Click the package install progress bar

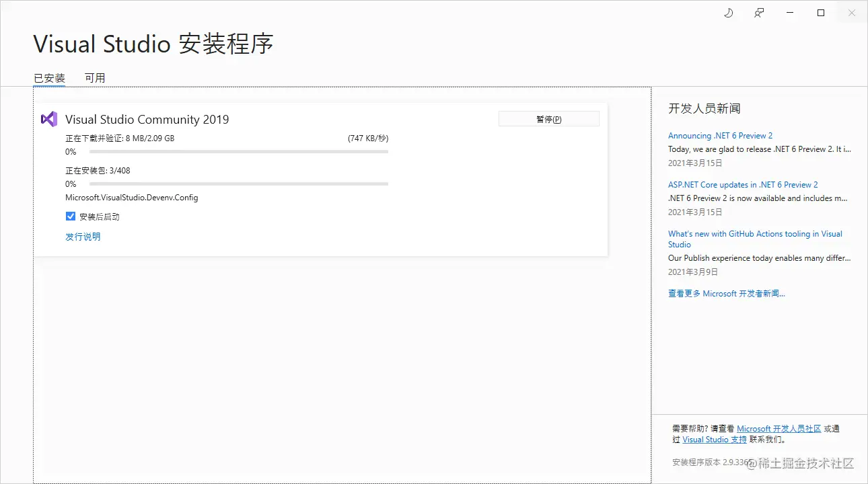pyautogui.click(x=239, y=184)
